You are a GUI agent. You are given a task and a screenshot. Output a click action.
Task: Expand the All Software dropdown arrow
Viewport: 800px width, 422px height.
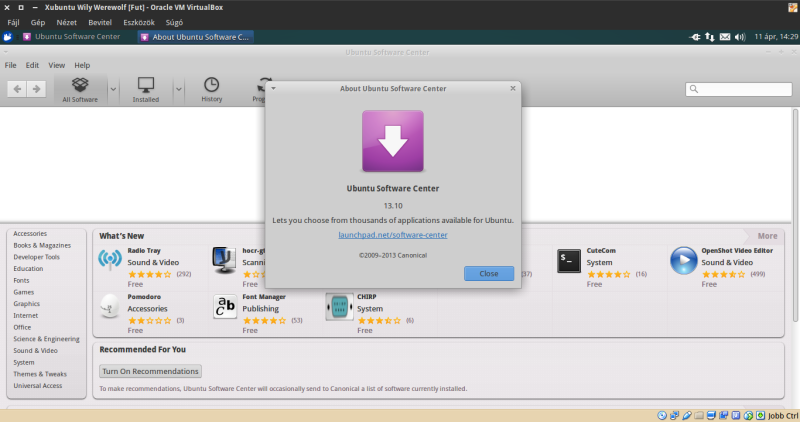tap(113, 89)
